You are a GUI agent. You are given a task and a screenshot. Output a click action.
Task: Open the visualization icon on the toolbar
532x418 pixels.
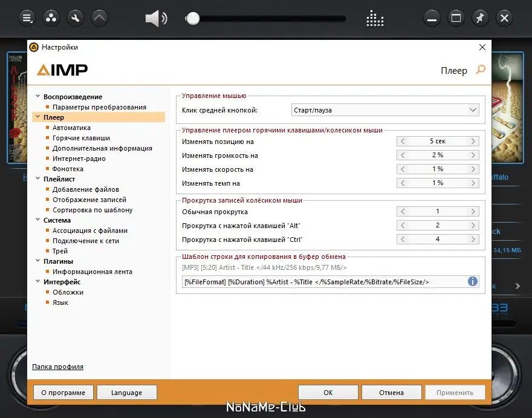375,19
